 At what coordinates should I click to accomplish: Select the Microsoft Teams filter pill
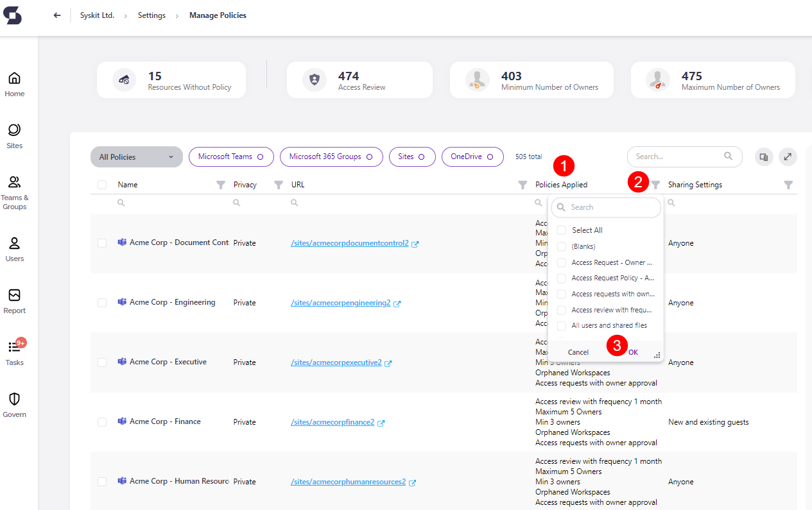[x=231, y=157]
